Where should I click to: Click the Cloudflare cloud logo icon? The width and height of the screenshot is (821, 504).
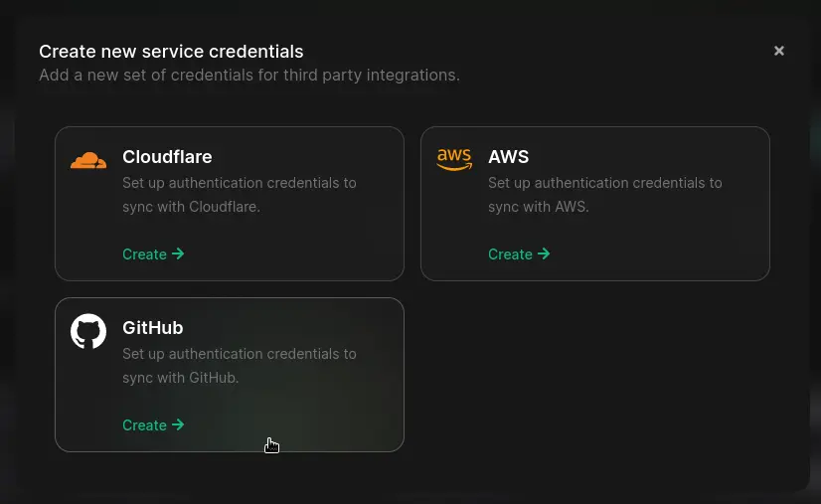88,160
